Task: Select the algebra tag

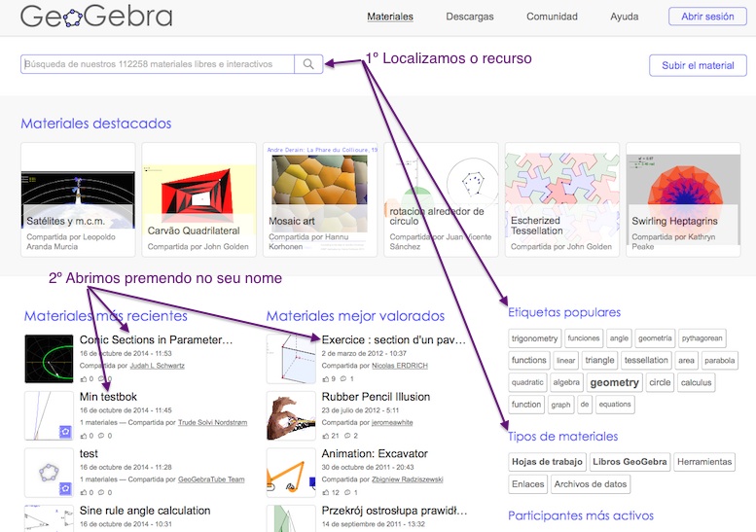Action: [566, 382]
